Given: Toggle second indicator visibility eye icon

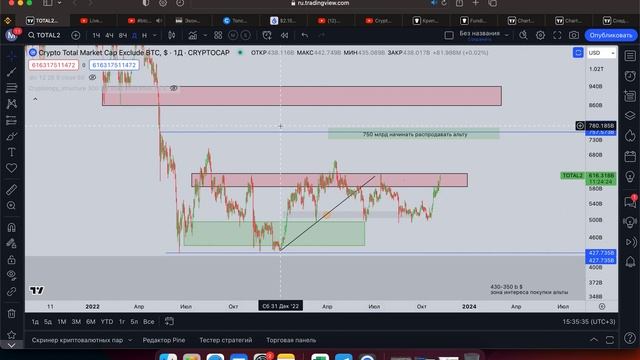Looking at the screenshot, I should (x=173, y=88).
